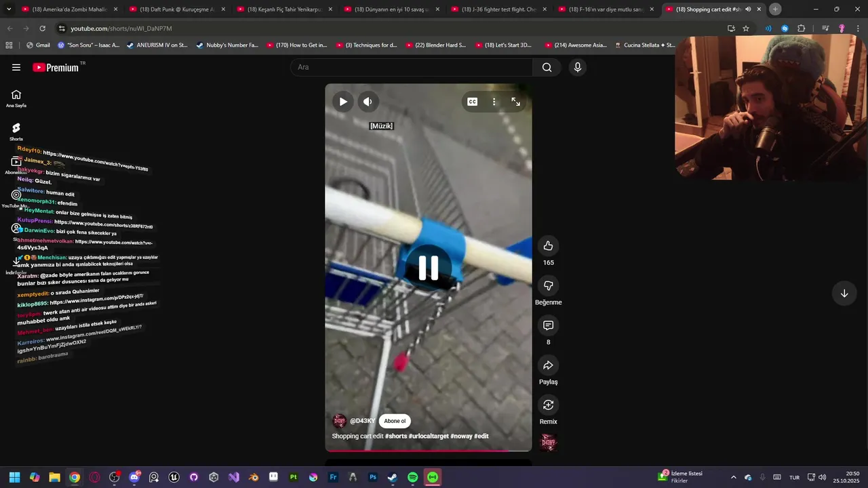The width and height of the screenshot is (868, 488).
Task: Open Spotify from the taskbar
Action: (412, 477)
